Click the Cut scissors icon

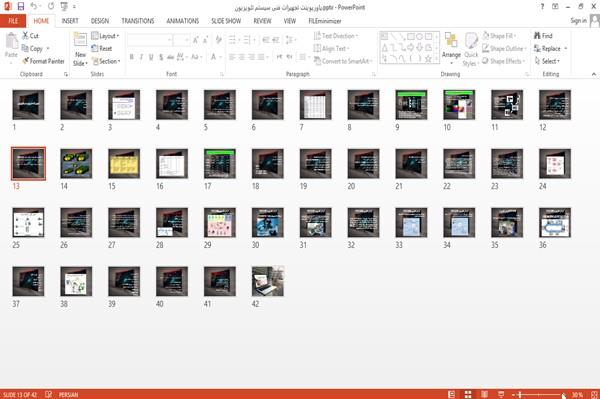click(x=25, y=36)
